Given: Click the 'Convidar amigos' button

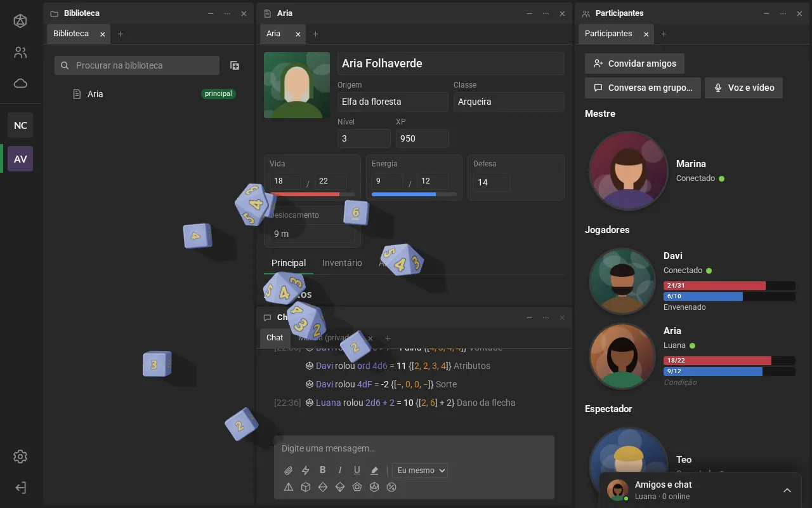Looking at the screenshot, I should pos(634,63).
